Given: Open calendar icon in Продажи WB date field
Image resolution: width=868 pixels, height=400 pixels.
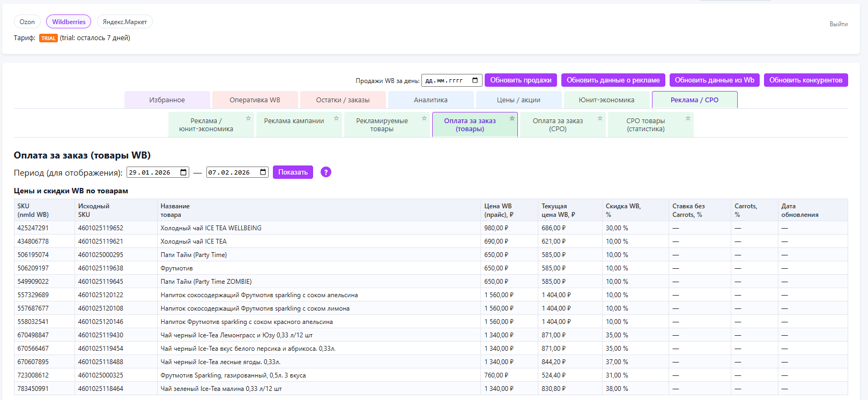Looking at the screenshot, I should point(475,80).
